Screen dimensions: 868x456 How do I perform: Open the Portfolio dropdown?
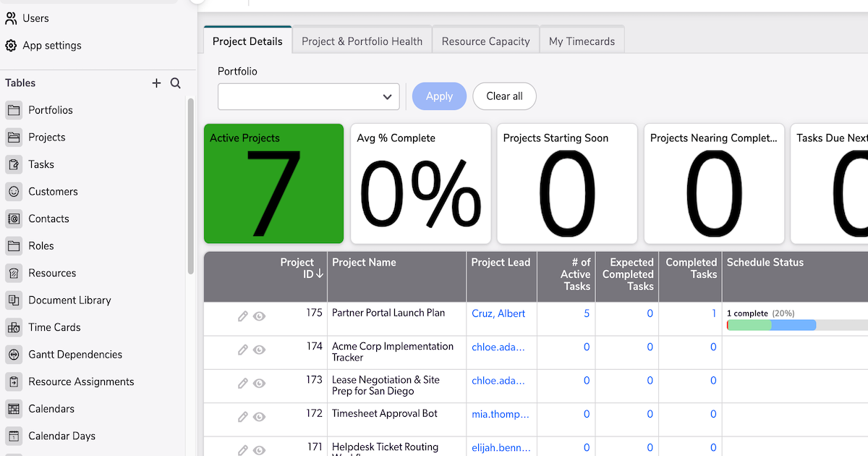pyautogui.click(x=309, y=96)
